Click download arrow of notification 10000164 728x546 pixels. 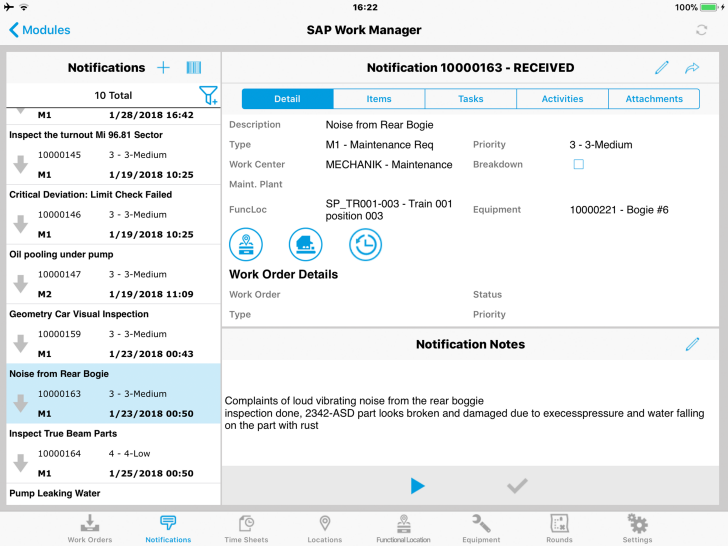tap(20, 463)
